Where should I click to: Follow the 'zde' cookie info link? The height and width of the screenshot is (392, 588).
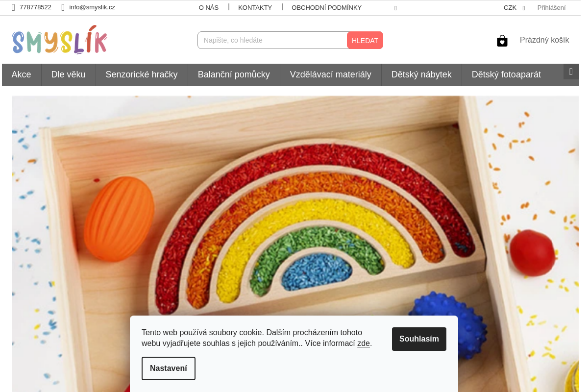(x=364, y=343)
